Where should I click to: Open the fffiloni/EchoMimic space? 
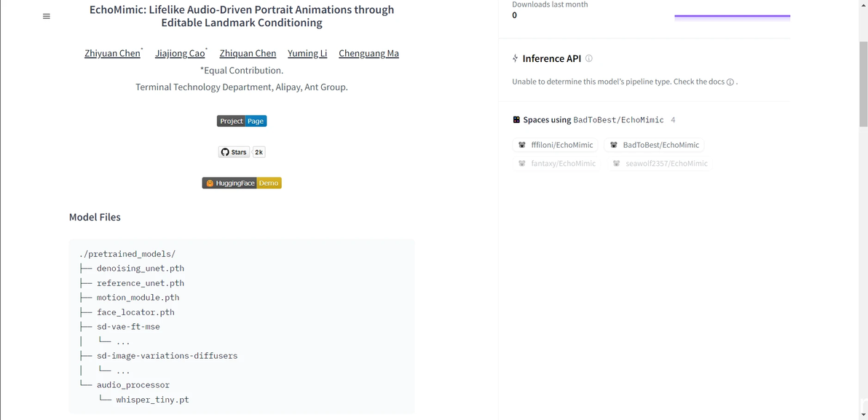(x=556, y=145)
